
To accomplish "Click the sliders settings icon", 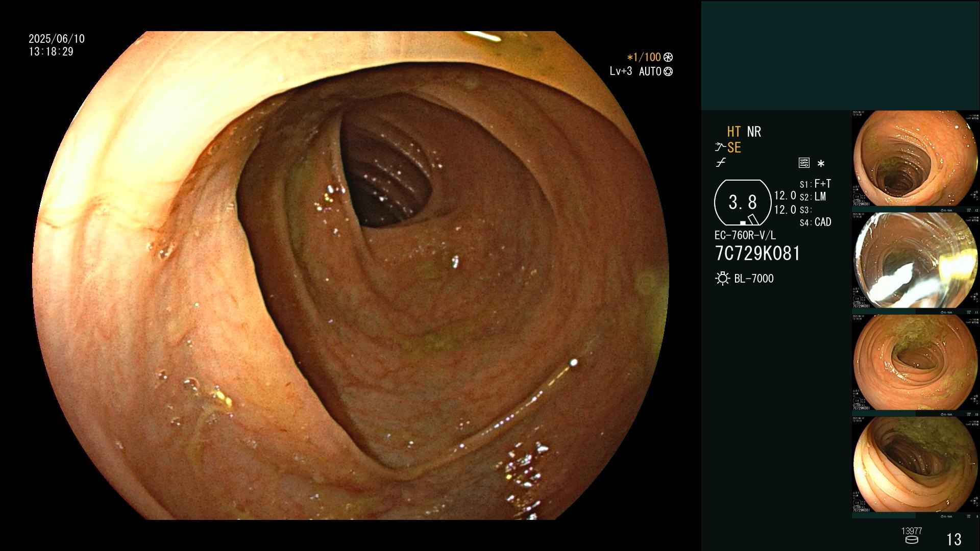I will click(x=804, y=163).
